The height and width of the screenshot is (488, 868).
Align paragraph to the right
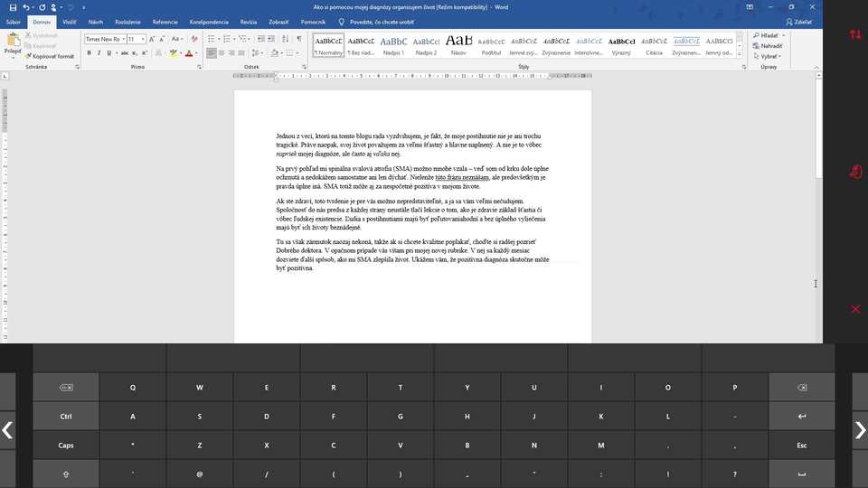coord(231,53)
